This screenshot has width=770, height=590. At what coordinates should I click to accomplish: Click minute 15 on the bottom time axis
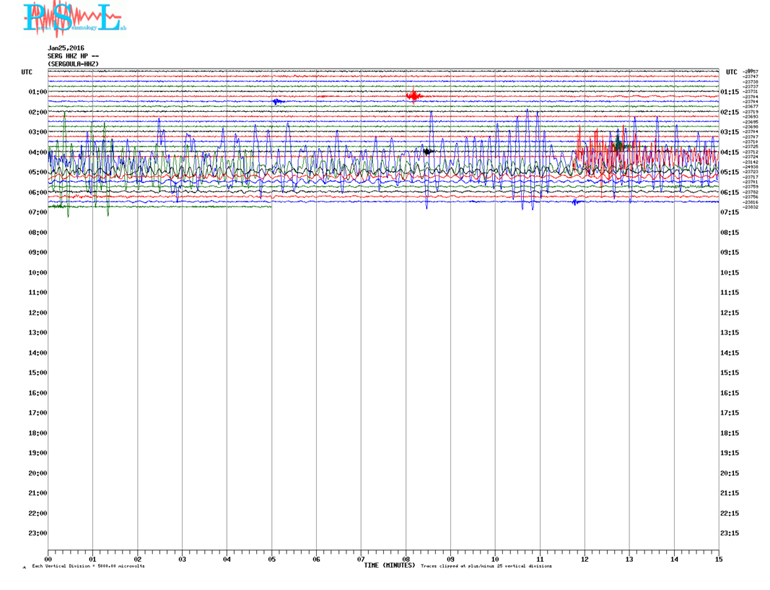point(718,559)
